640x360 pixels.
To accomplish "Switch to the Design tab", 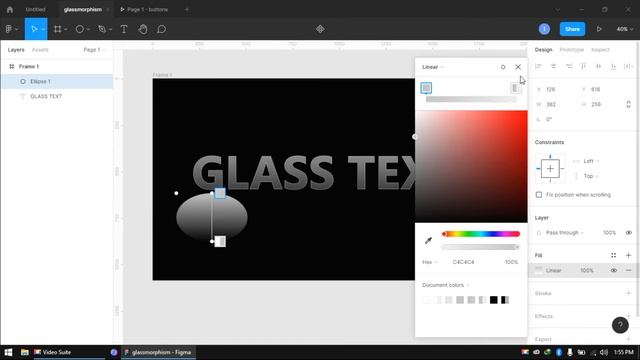I will pyautogui.click(x=543, y=50).
